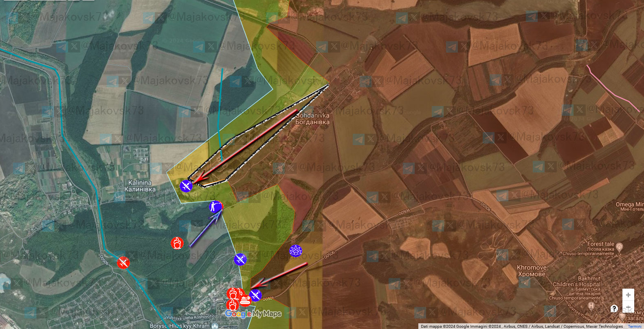644x329 pixels.
Task: Click the red tank marker
Action: click(x=245, y=301)
